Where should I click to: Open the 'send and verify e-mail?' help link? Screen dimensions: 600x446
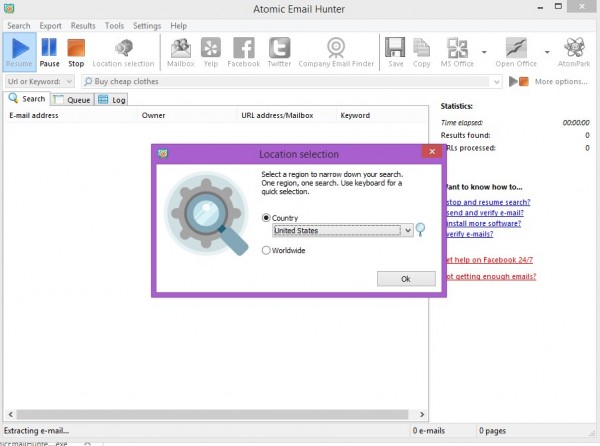(485, 213)
